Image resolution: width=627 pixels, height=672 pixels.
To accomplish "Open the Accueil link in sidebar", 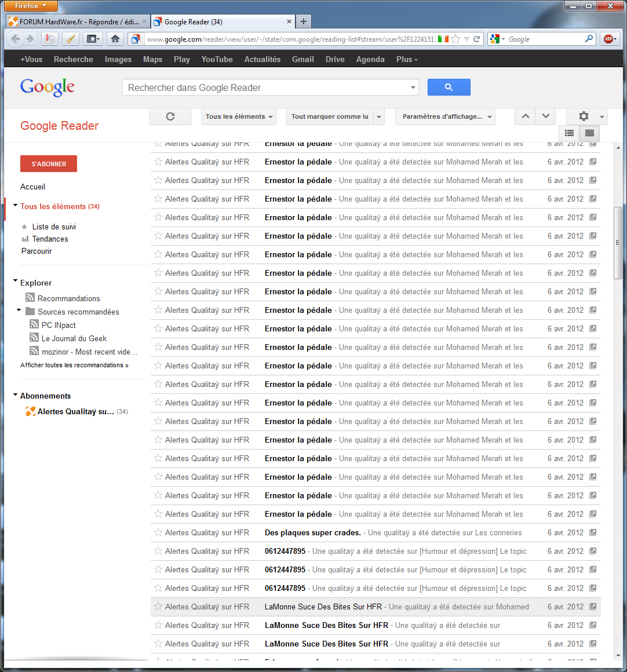I will pyautogui.click(x=32, y=187).
